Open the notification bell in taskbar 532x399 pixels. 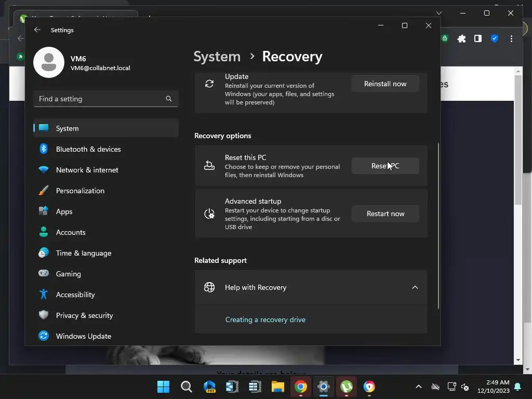click(x=518, y=387)
